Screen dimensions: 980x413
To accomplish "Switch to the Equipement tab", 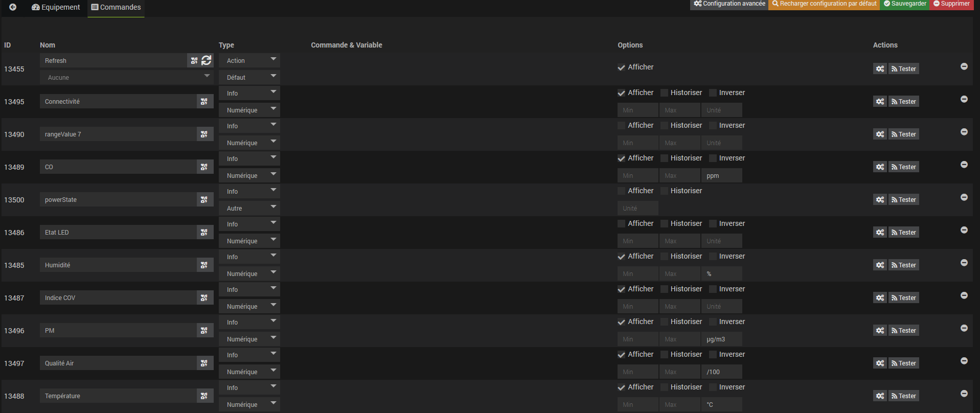I will pos(56,7).
